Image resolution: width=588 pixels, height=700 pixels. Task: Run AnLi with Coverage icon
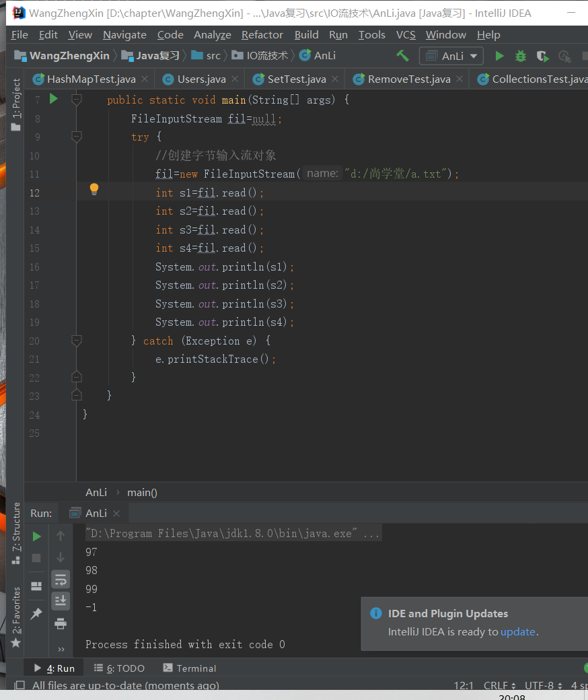(542, 57)
